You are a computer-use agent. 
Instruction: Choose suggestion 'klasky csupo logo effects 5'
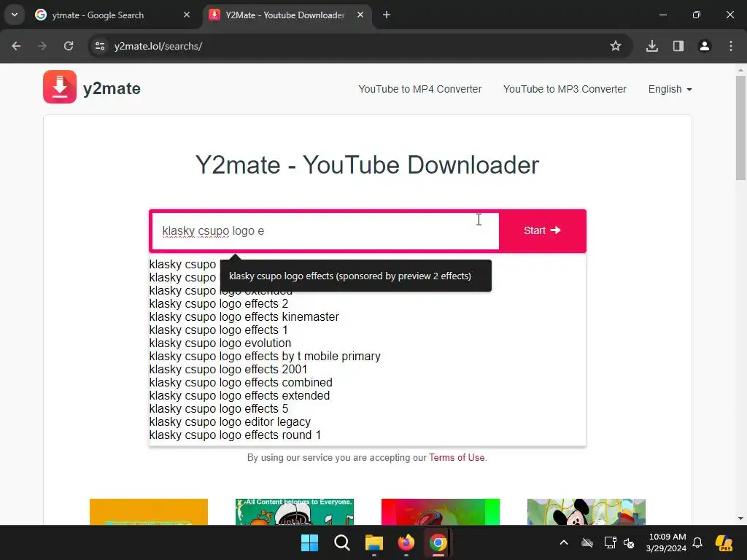click(219, 409)
